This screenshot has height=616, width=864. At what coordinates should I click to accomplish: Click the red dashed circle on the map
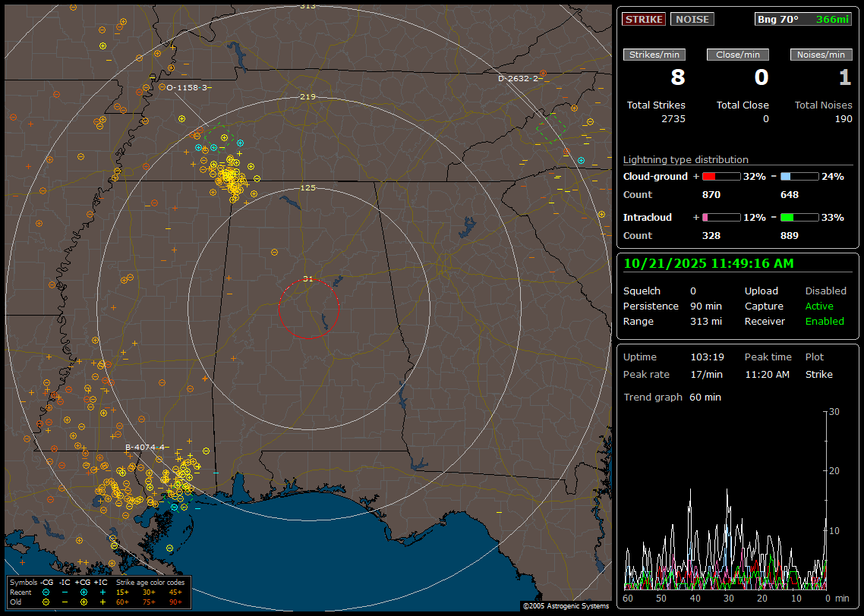point(308,309)
